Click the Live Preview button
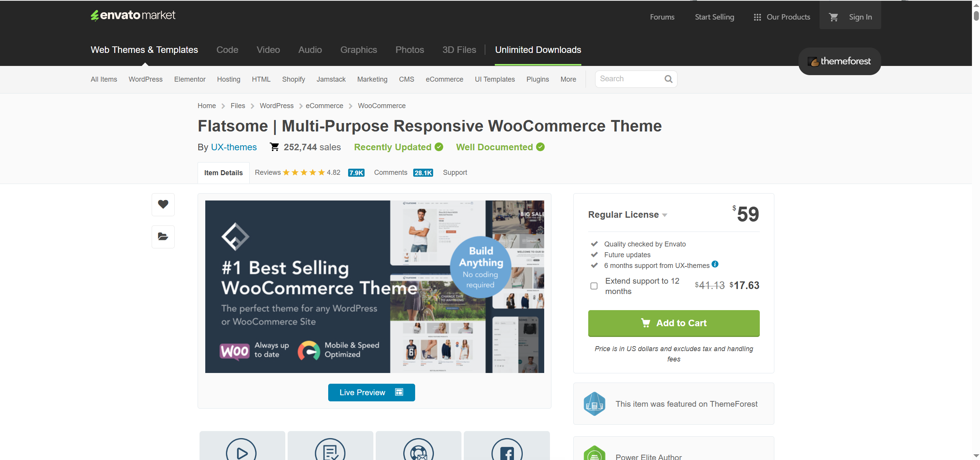The height and width of the screenshot is (460, 980). click(x=371, y=393)
